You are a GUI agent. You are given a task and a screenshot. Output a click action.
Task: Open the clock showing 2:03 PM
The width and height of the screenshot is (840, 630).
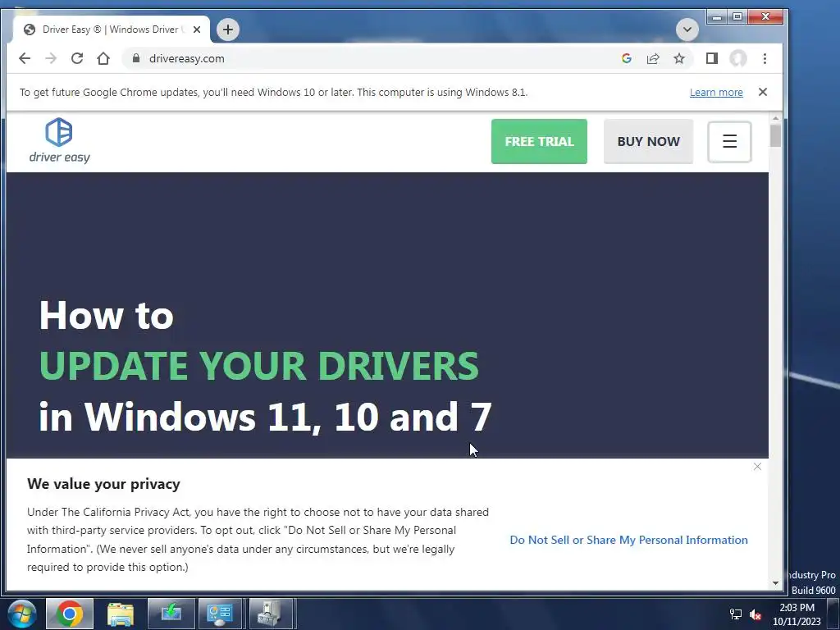[797, 614]
